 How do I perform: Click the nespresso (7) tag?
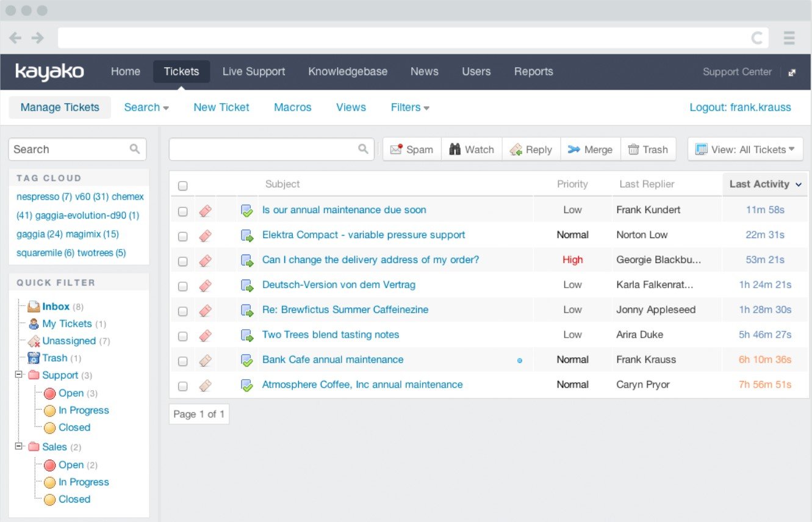[x=45, y=197]
